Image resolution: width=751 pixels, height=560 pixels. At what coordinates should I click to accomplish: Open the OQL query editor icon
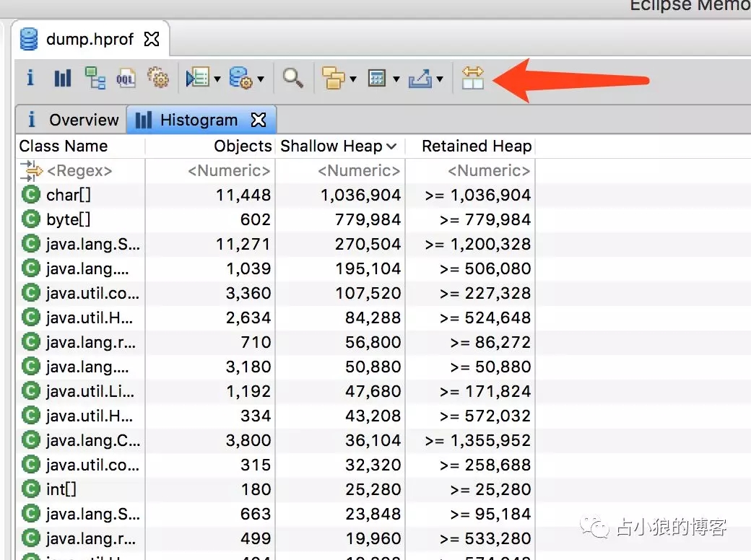coord(126,79)
